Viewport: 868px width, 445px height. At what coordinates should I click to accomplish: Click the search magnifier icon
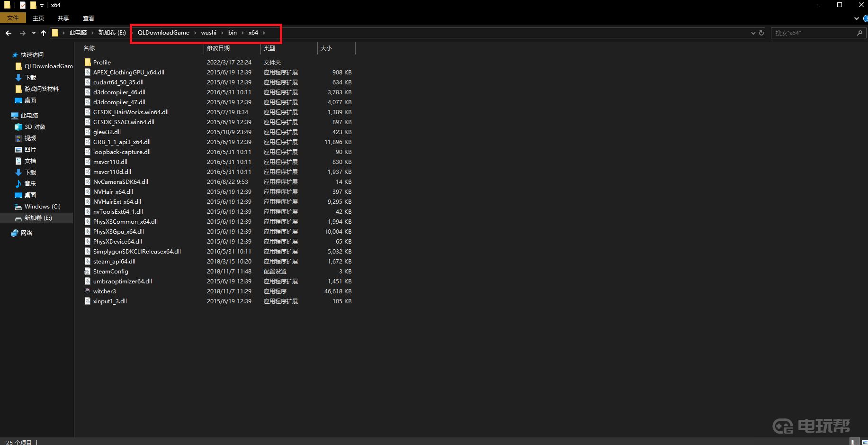click(x=859, y=33)
